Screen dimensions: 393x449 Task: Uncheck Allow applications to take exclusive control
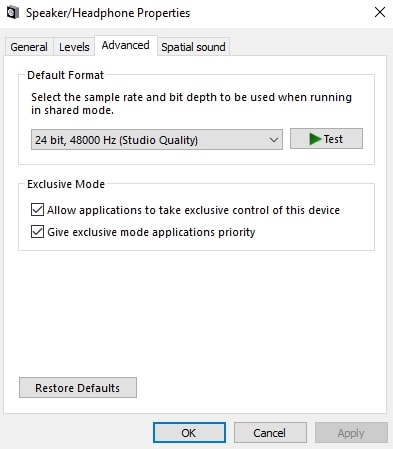37,210
